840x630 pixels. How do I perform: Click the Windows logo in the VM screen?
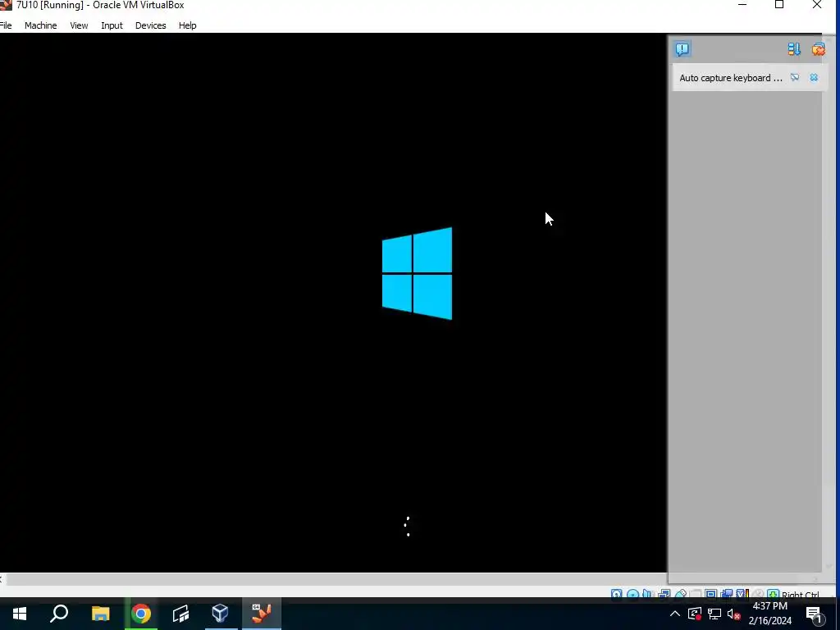[x=417, y=273]
